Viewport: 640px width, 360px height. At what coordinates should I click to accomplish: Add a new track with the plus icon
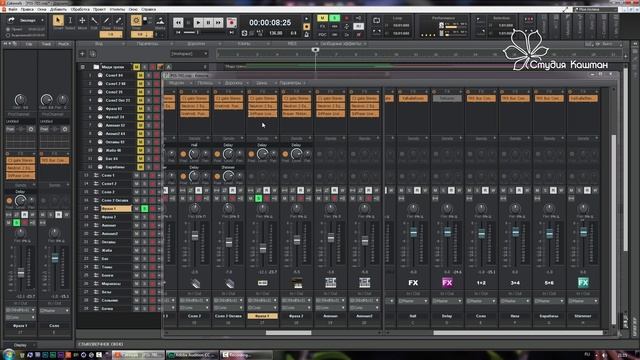[x=82, y=54]
